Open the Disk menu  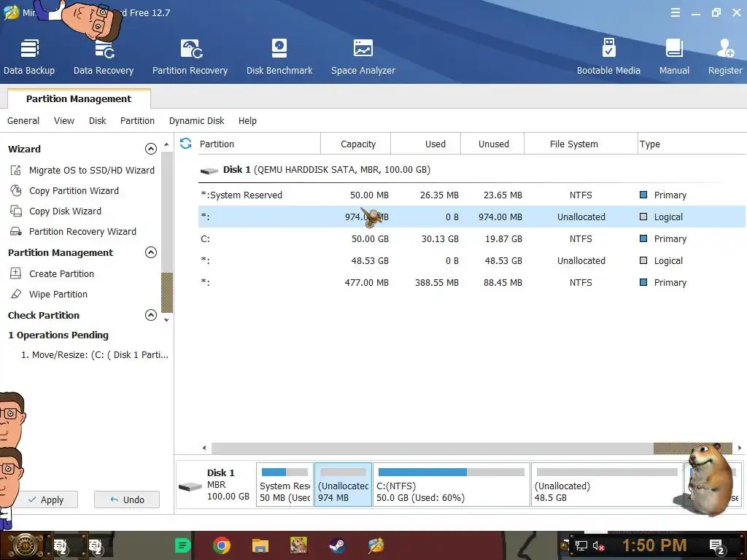pos(97,121)
